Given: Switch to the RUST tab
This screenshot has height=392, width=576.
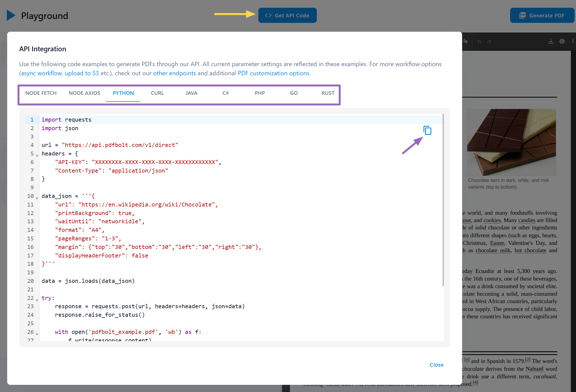Looking at the screenshot, I should point(328,93).
